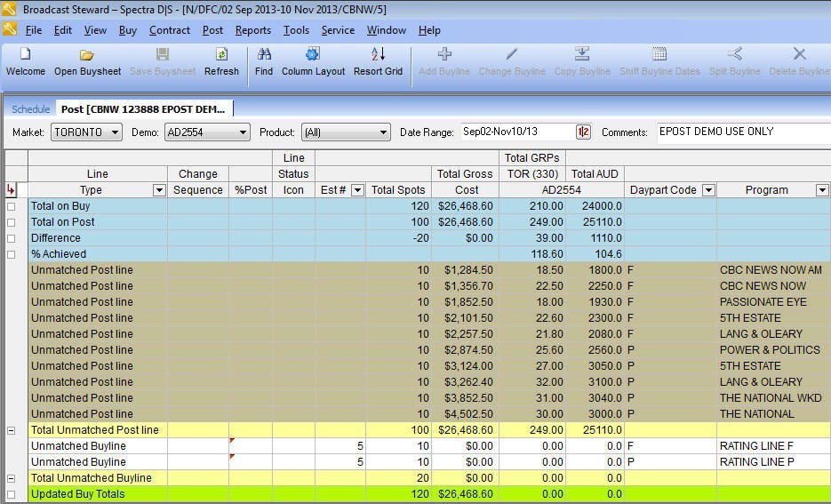Click the Sequence column header
Viewport: 831px width, 504px height.
coord(197,190)
